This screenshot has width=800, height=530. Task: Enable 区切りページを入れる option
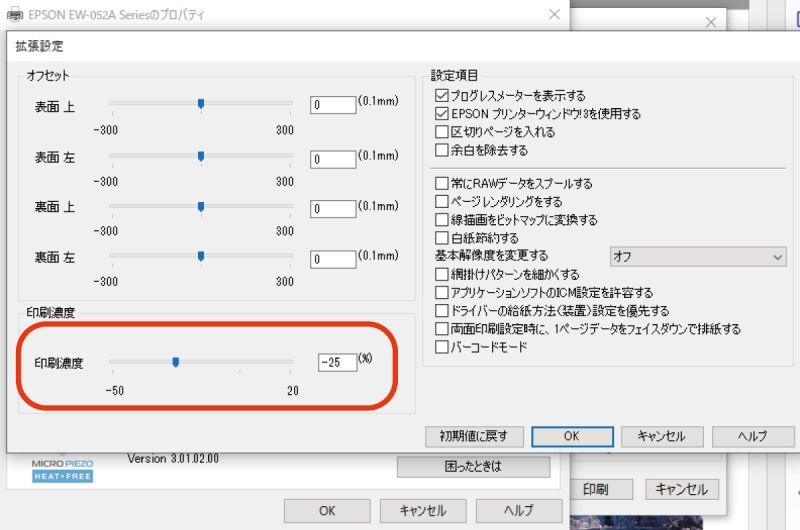[x=442, y=132]
